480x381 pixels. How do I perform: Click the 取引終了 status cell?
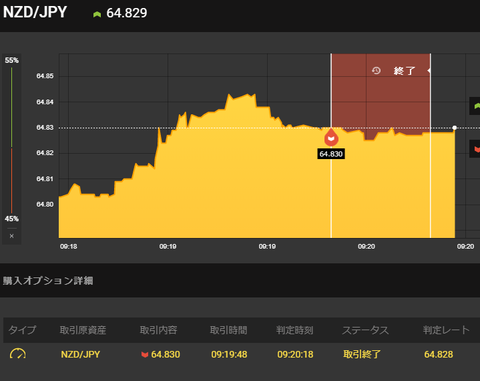[x=362, y=354]
